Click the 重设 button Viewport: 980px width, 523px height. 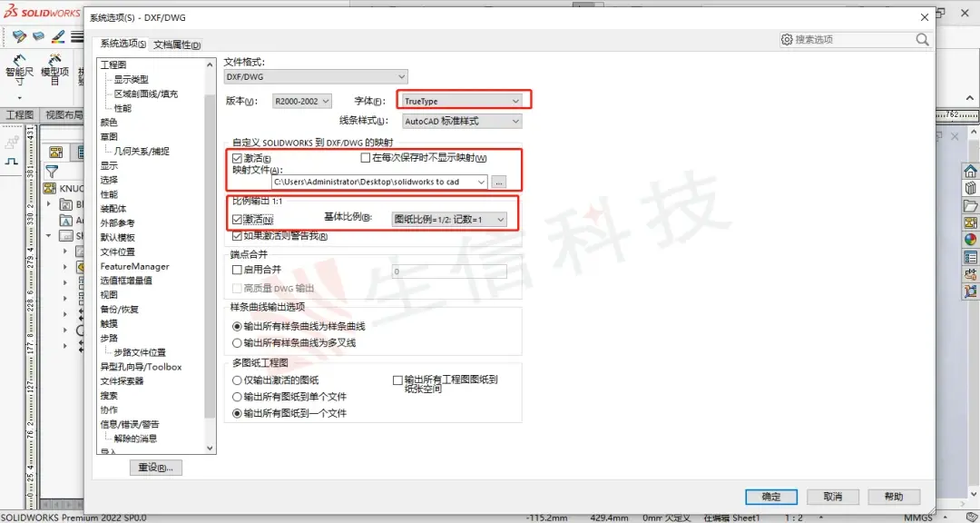tap(156, 468)
